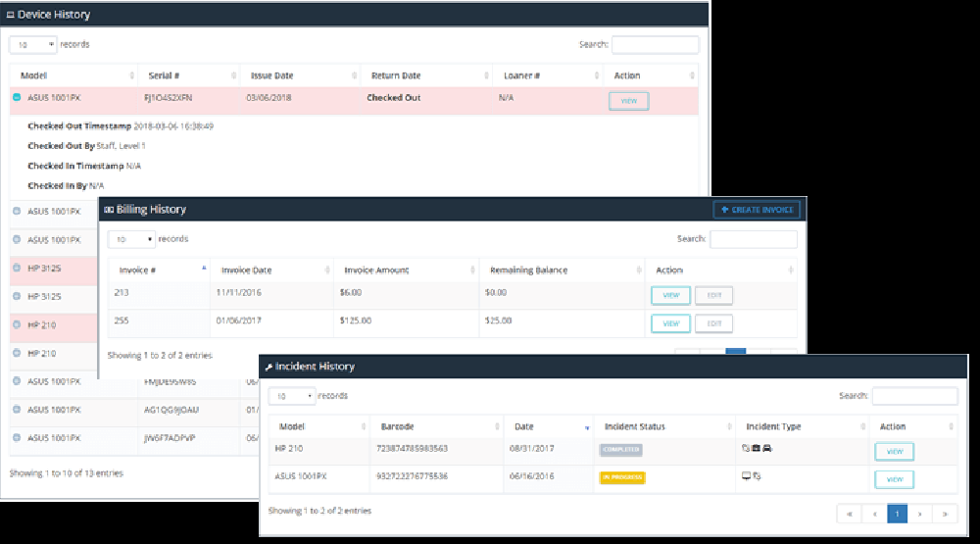Expand the highlighted HP 3125 device row
The width and height of the screenshot is (980, 544).
click(x=17, y=269)
